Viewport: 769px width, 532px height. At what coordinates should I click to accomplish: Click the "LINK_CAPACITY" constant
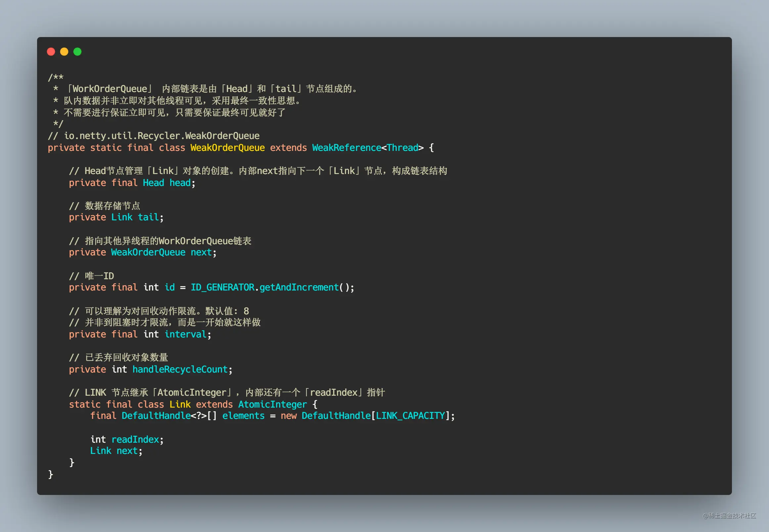(410, 416)
